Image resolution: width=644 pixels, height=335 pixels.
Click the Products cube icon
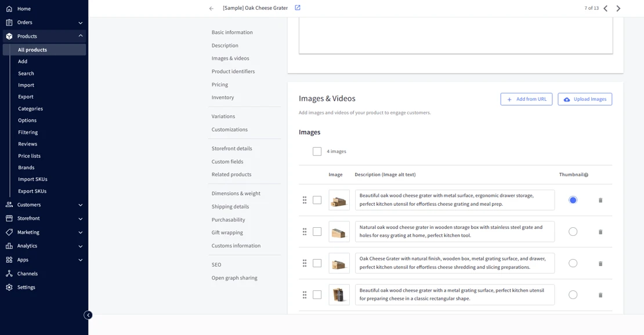click(8, 36)
